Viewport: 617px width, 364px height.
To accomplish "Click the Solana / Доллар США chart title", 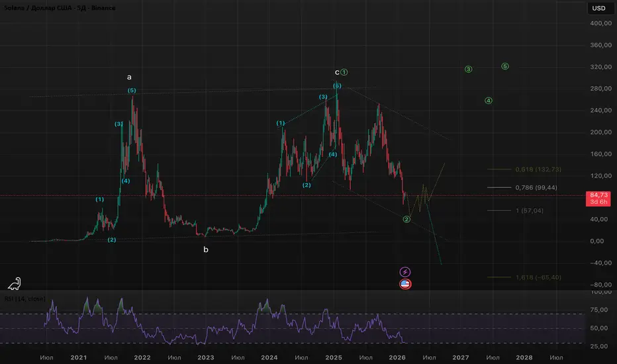I will (x=60, y=8).
